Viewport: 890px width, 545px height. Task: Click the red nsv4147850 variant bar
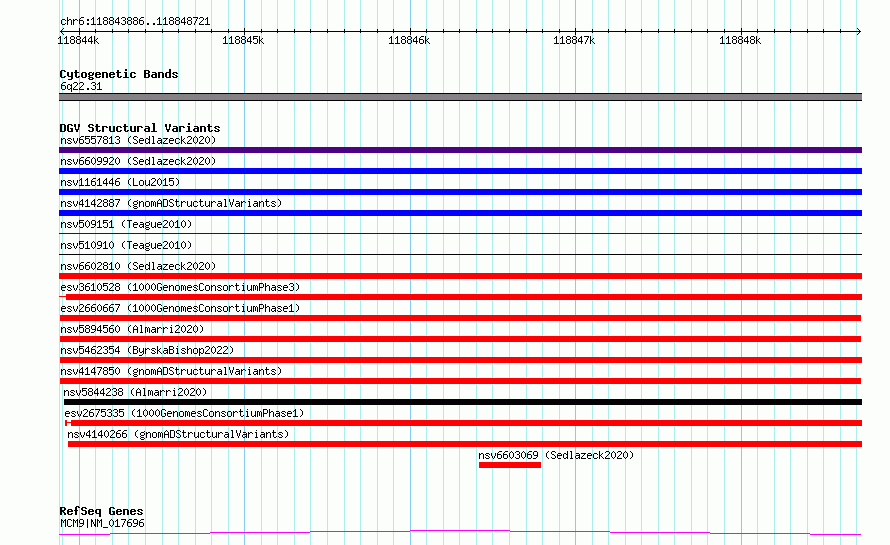pyautogui.click(x=460, y=381)
